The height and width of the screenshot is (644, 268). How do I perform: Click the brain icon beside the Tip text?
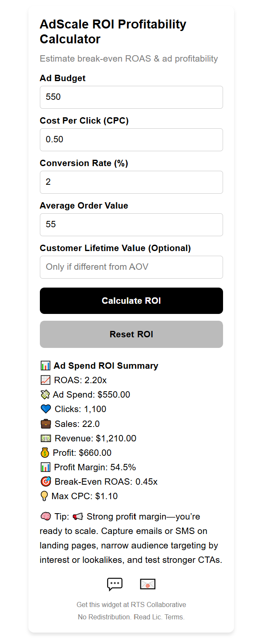[45, 516]
